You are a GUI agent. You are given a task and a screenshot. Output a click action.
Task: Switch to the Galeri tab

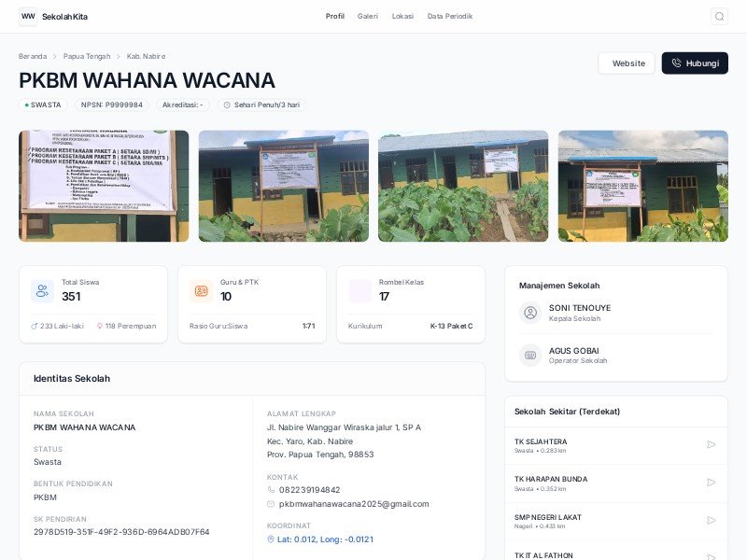tap(367, 16)
